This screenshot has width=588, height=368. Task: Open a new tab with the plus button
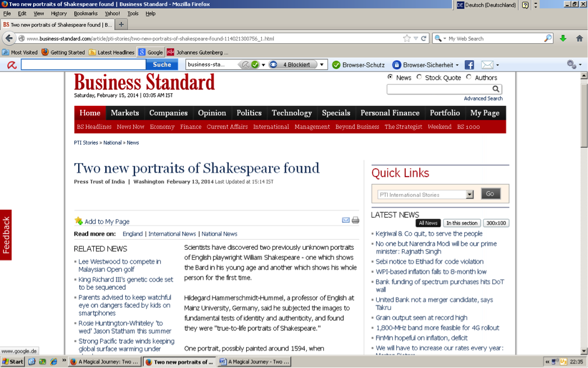pyautogui.click(x=121, y=24)
